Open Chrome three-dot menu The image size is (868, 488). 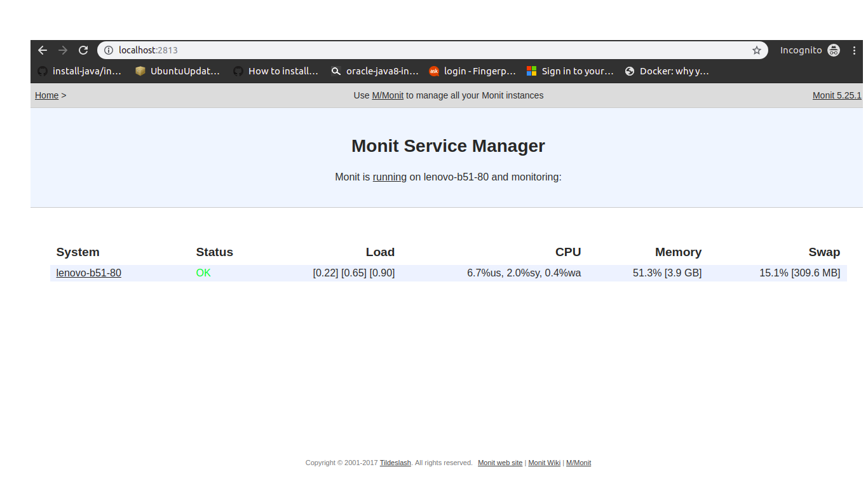[854, 50]
